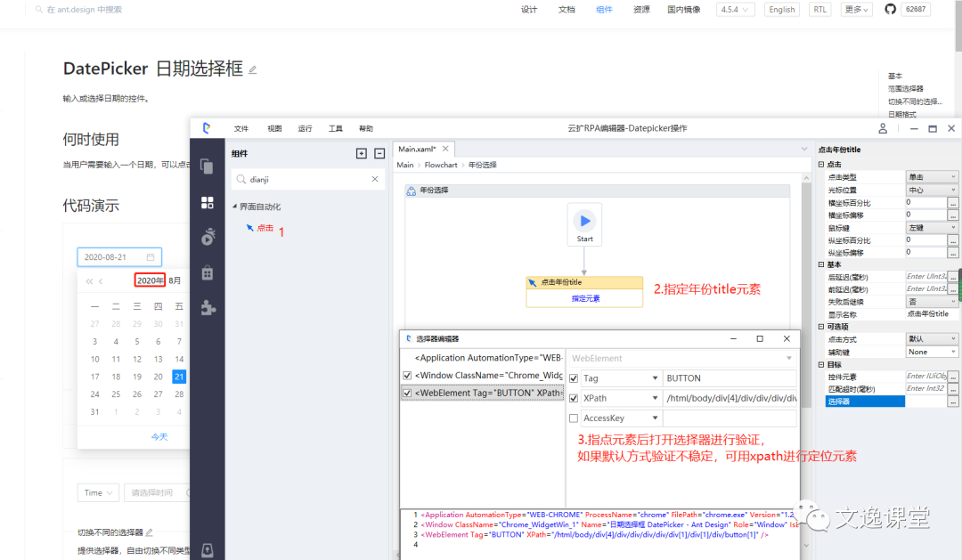The width and height of the screenshot is (962, 560).
Task: Click the expand-all plus icon in 组件 panel
Action: [361, 153]
